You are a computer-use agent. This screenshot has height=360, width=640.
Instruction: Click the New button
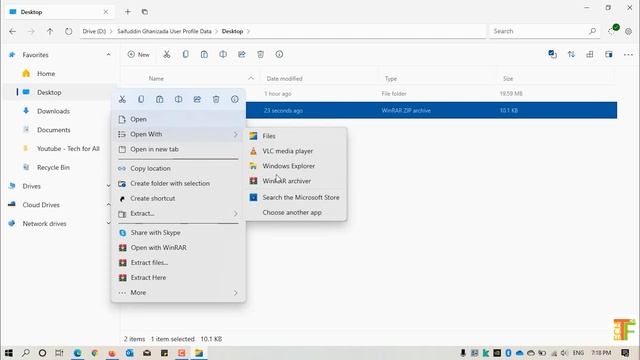click(139, 54)
